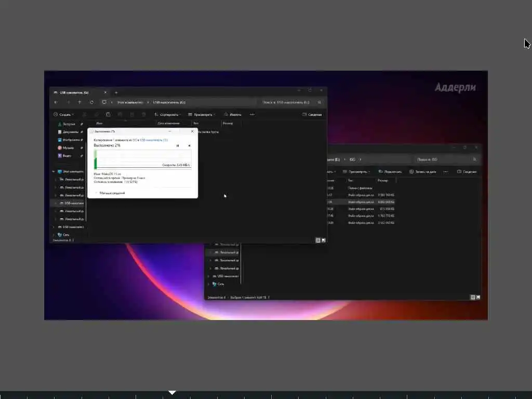This screenshot has height=399, width=532.
Task: Toggle Сведения pane in ISO window
Action: 467,171
